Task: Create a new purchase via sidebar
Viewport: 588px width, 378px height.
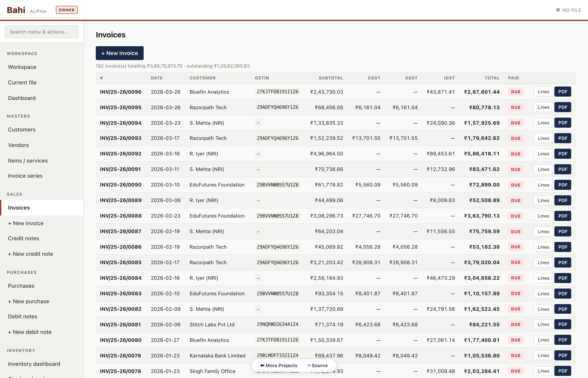Action: click(28, 301)
